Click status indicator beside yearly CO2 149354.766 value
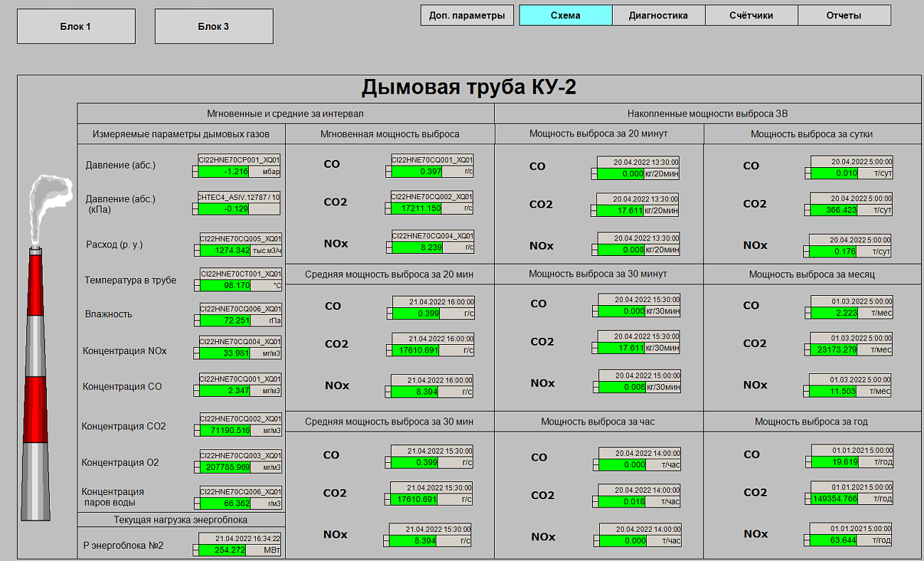 click(x=808, y=499)
